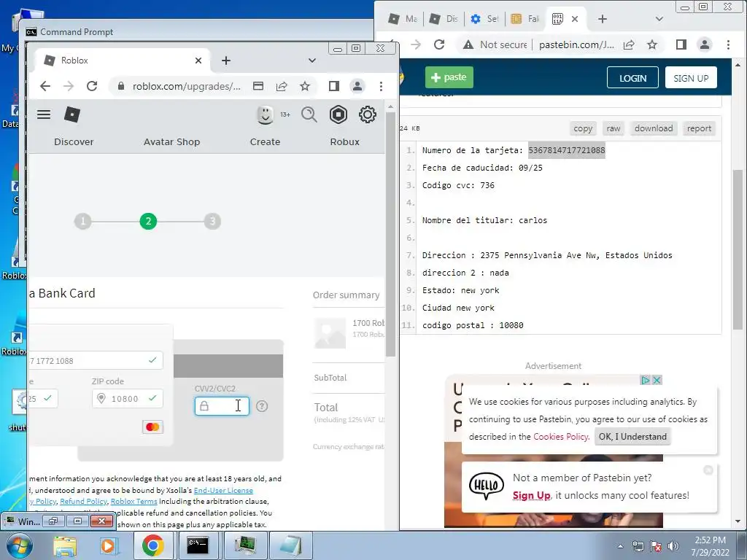Click the copy button above paste

(583, 128)
